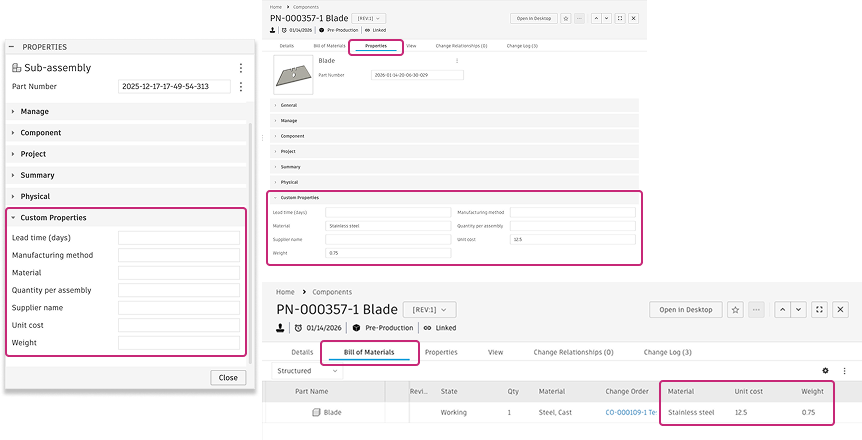The width and height of the screenshot is (862, 440).
Task: Open the REV:1 dropdown in the Bill of Materials page
Action: click(429, 310)
